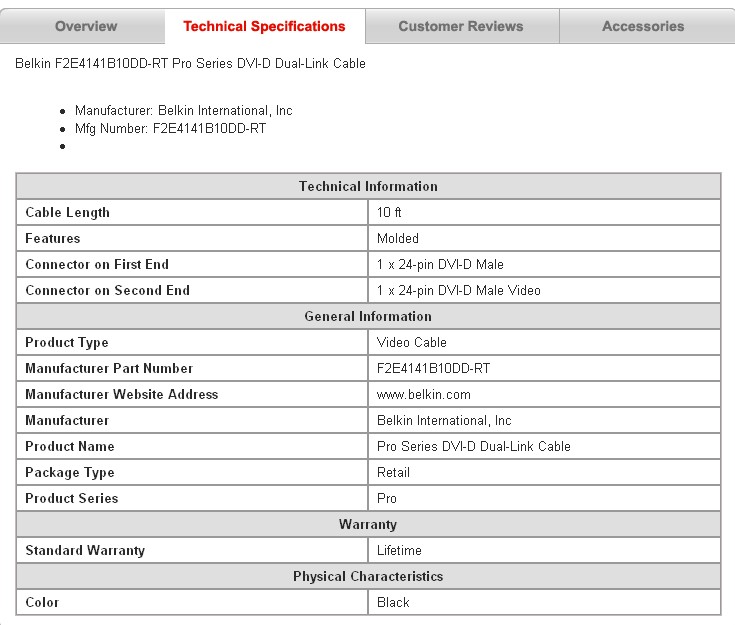This screenshot has width=735, height=625.
Task: Open the Customer Reviews tab
Action: [462, 26]
